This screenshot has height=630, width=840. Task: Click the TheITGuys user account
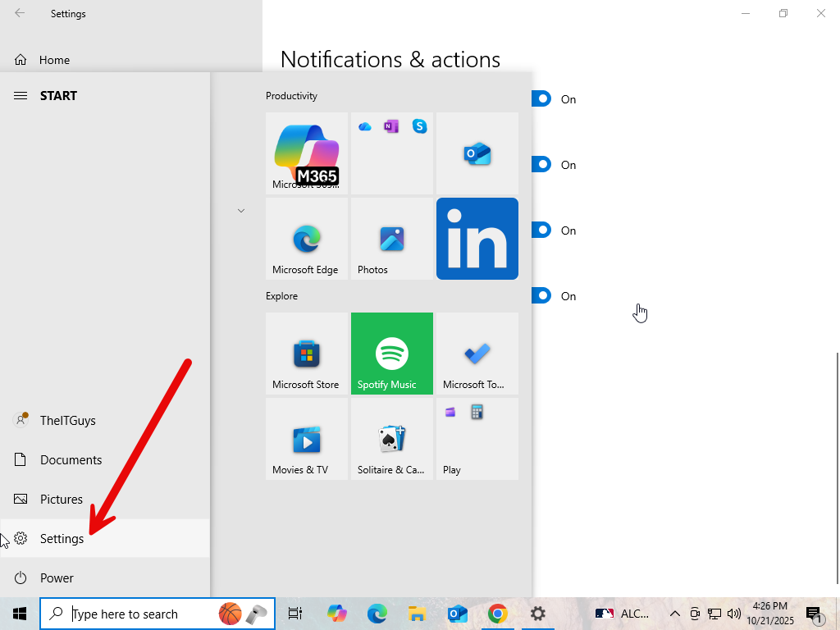(x=67, y=421)
